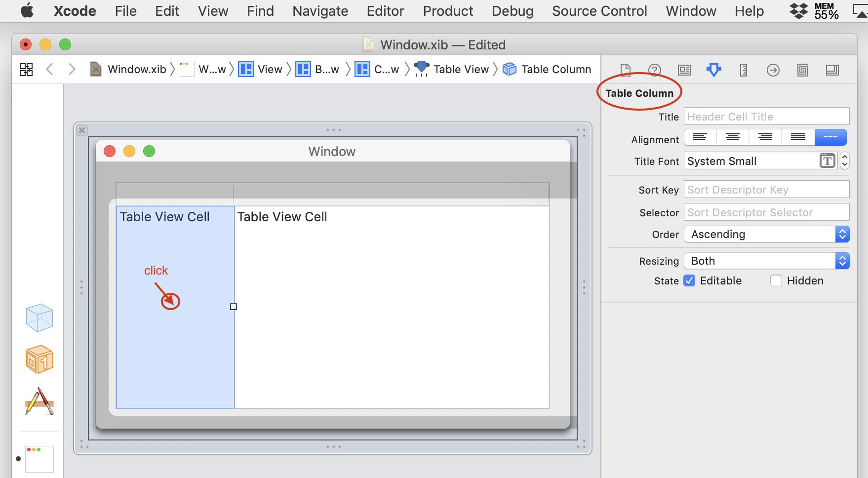Open the Bindings inspector
The width and height of the screenshot is (868, 478).
point(802,70)
